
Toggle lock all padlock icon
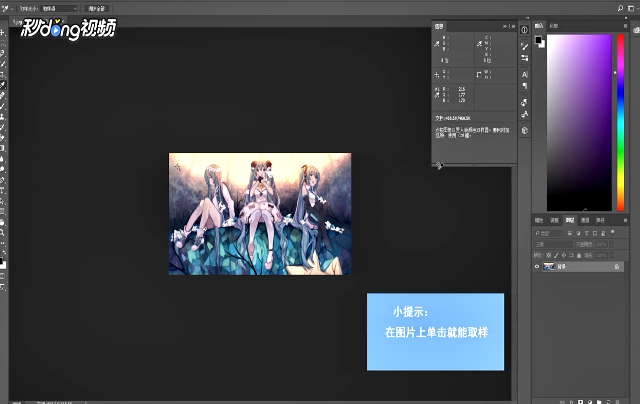tap(579, 255)
